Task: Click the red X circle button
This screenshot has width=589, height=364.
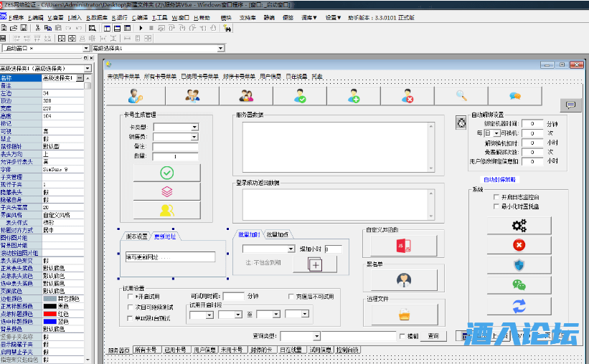Action: click(519, 245)
